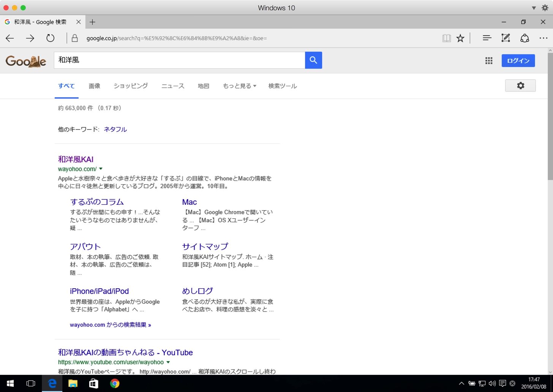Open Reading view book icon
Viewport: 553px width, 392px height.
coord(447,38)
